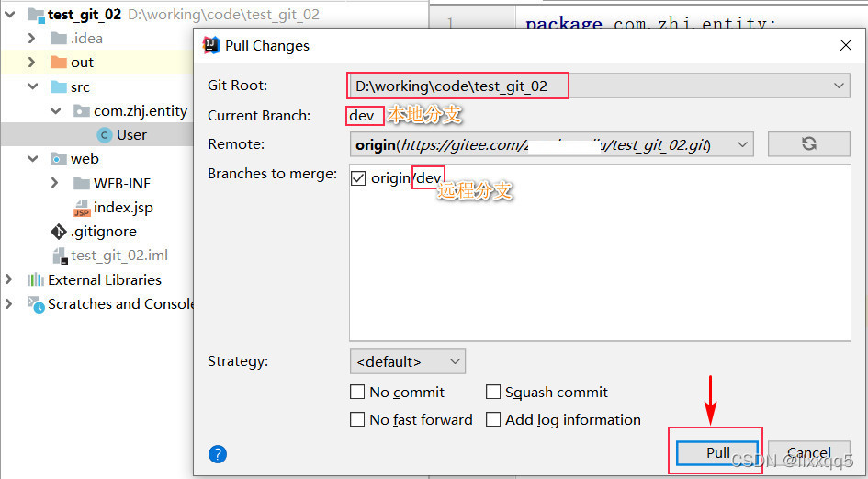Collapse the com.zhj.entity package
The height and width of the screenshot is (479, 868).
point(55,111)
